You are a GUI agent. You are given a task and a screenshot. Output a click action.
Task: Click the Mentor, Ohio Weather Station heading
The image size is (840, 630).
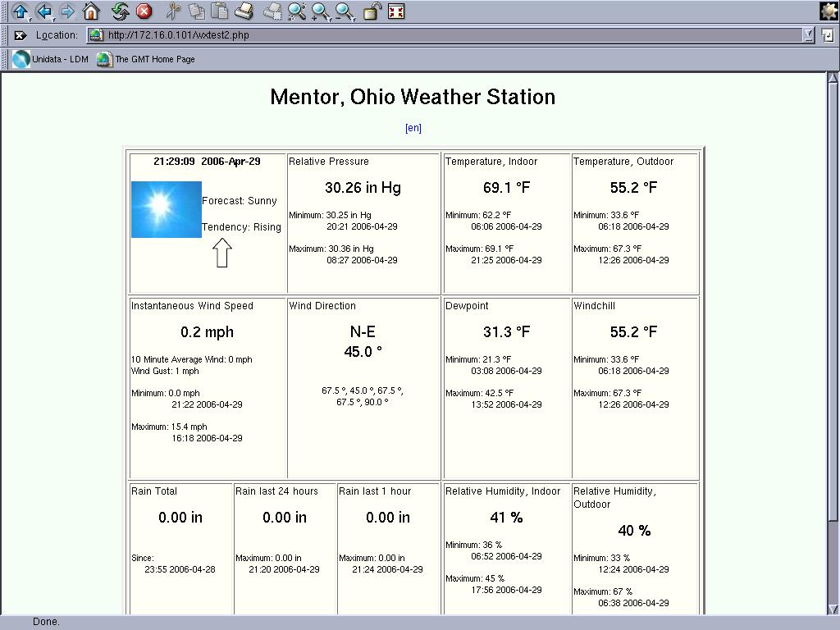[413, 97]
